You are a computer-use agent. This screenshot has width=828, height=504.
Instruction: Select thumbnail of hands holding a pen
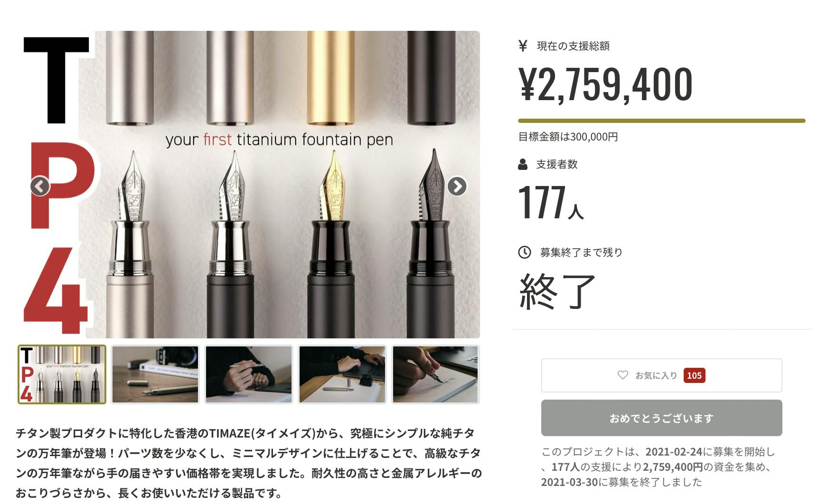249,374
